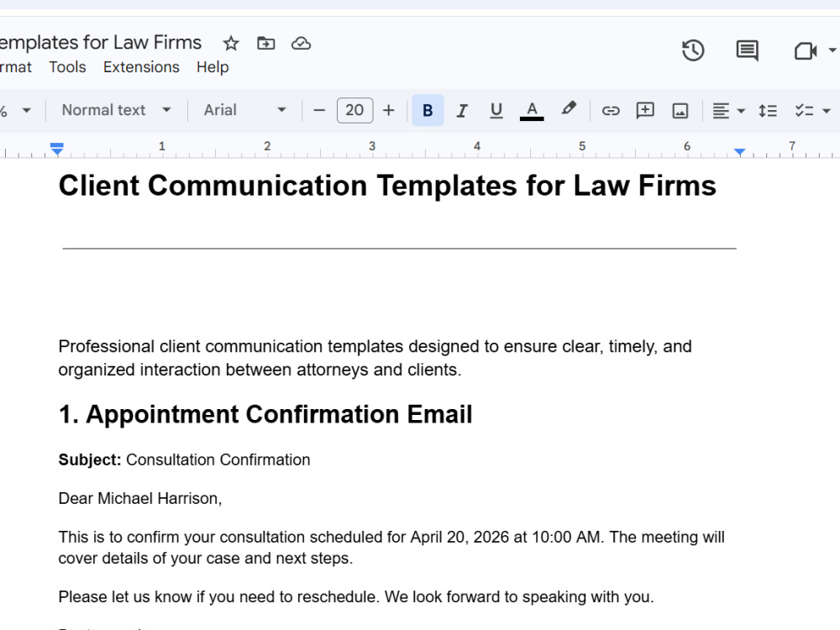Toggle bold formatting
Image resolution: width=840 pixels, height=630 pixels.
tap(428, 110)
